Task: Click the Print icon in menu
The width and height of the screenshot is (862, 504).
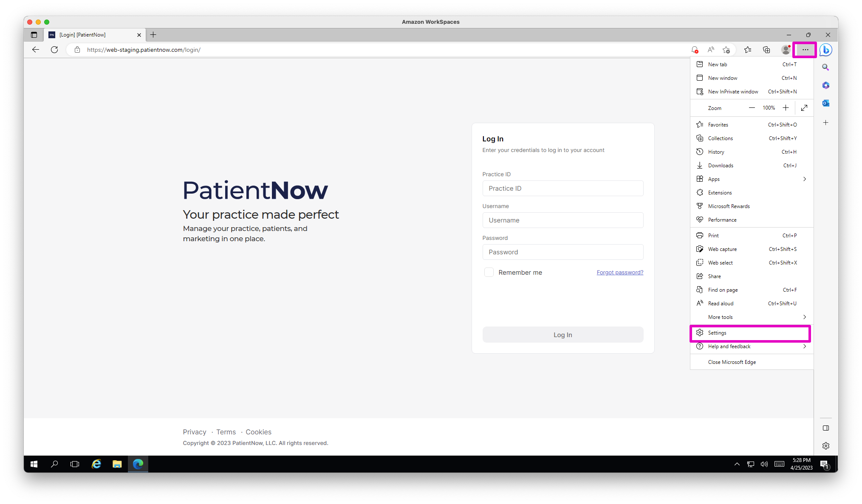Action: click(699, 235)
